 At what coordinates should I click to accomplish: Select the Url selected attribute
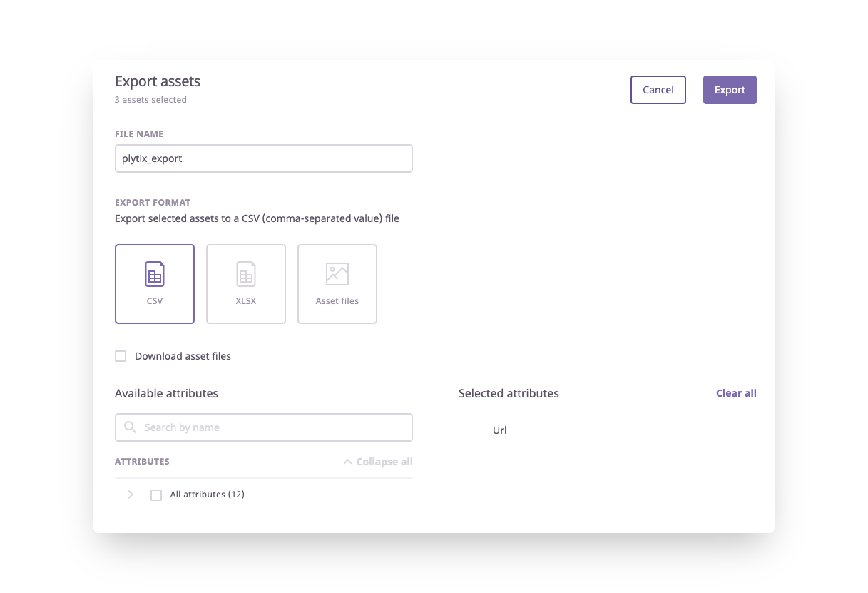click(500, 430)
